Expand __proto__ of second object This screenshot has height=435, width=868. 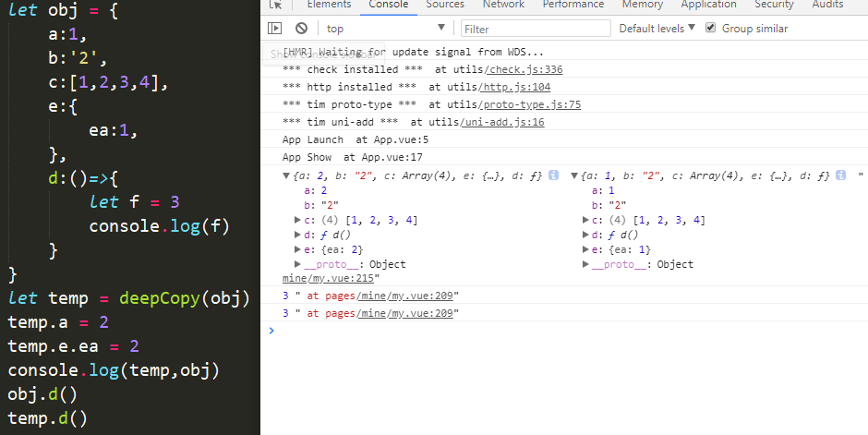(585, 264)
